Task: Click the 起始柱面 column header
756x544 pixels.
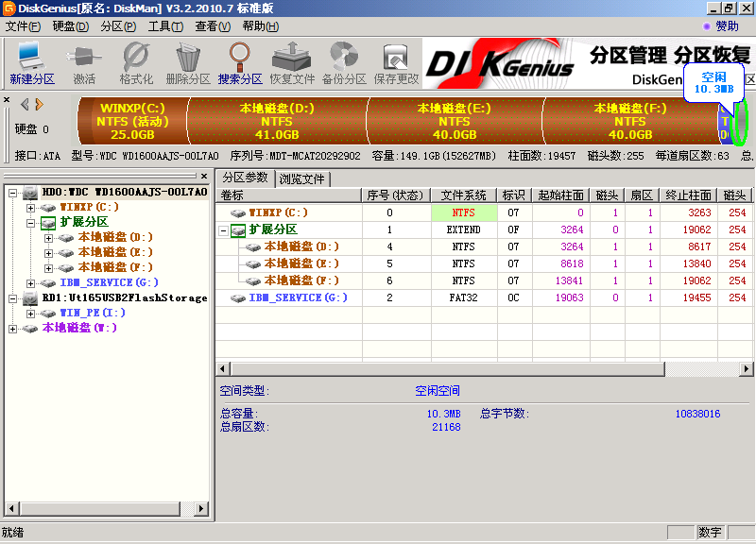Action: click(561, 195)
